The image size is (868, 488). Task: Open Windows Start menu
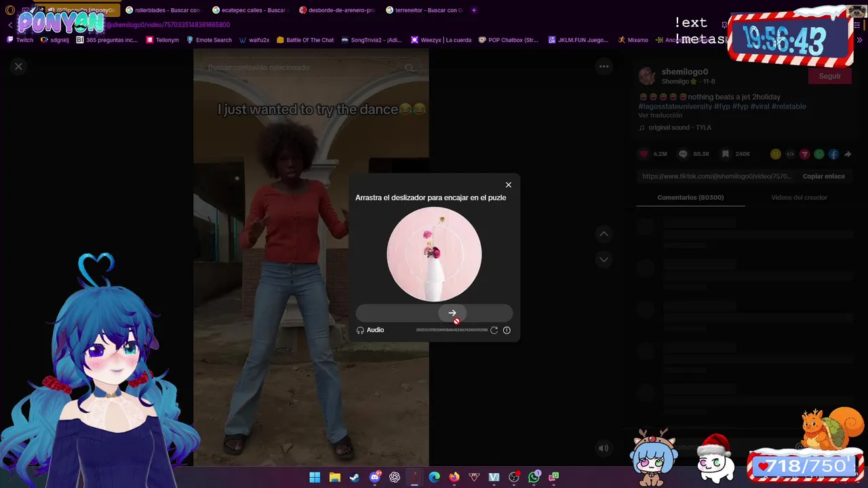315,477
